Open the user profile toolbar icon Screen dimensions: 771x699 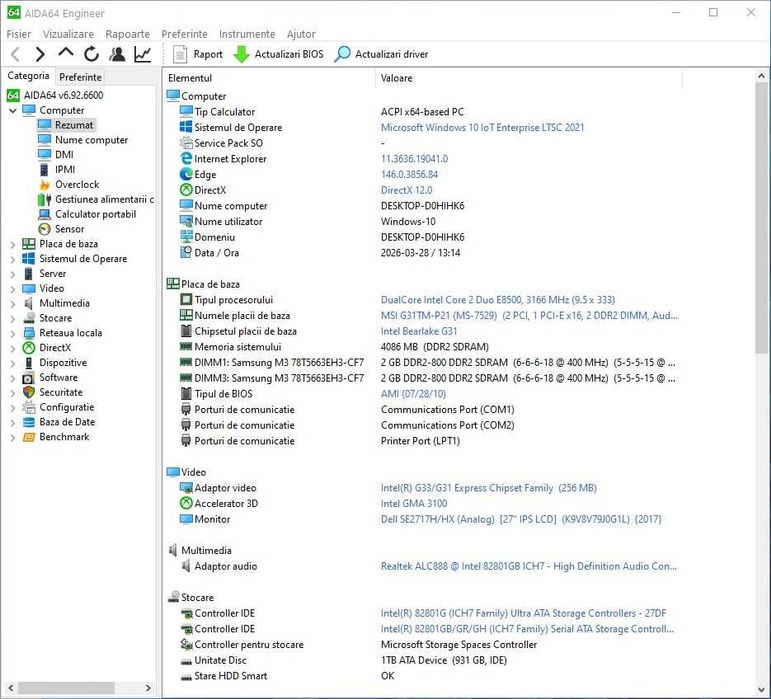tap(117, 54)
